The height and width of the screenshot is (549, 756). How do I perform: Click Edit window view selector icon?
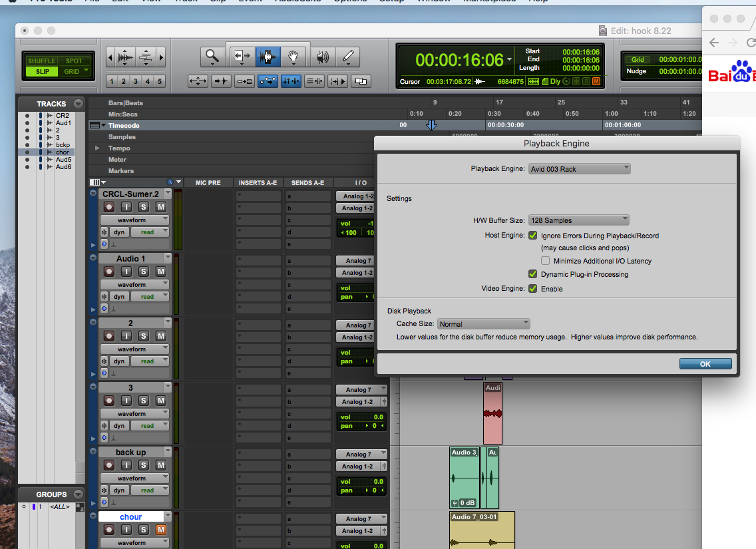(97, 182)
